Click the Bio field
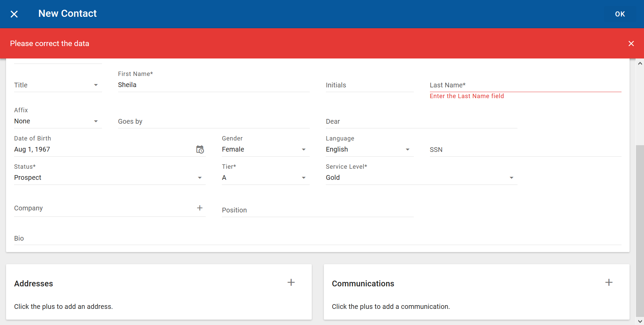 click(134, 238)
